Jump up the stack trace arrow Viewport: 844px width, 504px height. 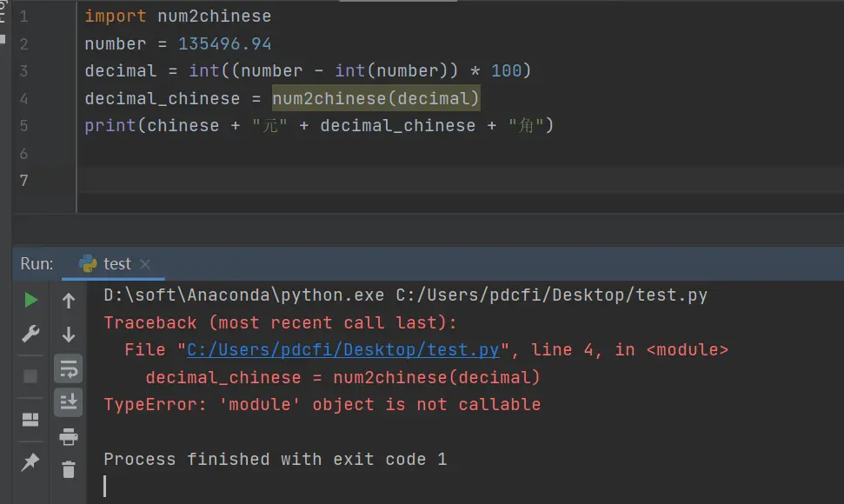point(69,301)
